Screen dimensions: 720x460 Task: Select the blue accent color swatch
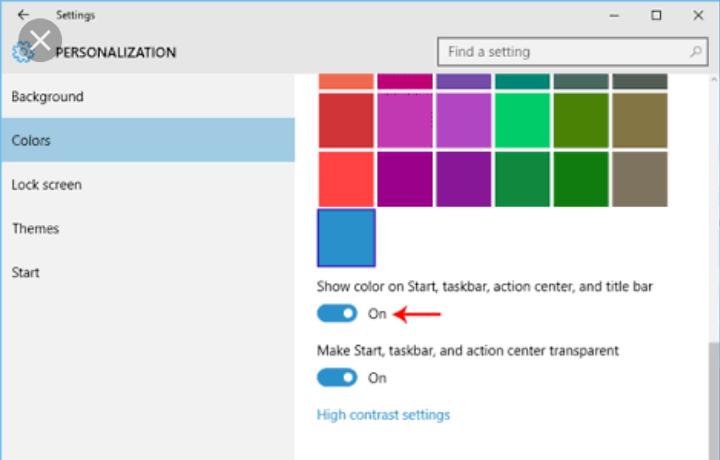pyautogui.click(x=346, y=238)
